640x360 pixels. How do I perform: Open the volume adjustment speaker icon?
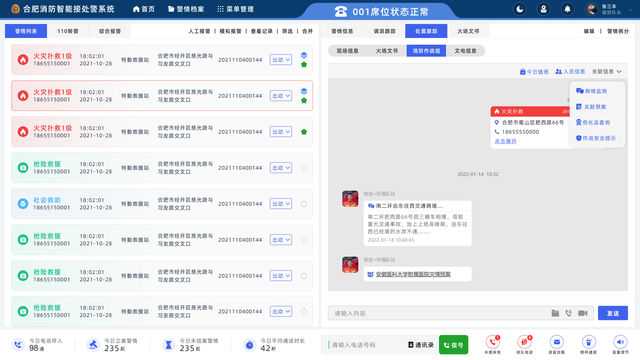pyautogui.click(x=620, y=342)
